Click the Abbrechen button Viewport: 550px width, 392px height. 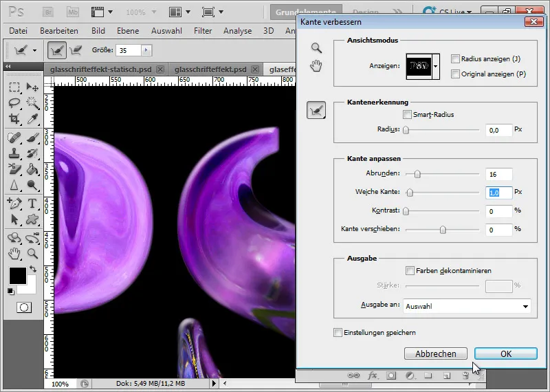tap(436, 353)
